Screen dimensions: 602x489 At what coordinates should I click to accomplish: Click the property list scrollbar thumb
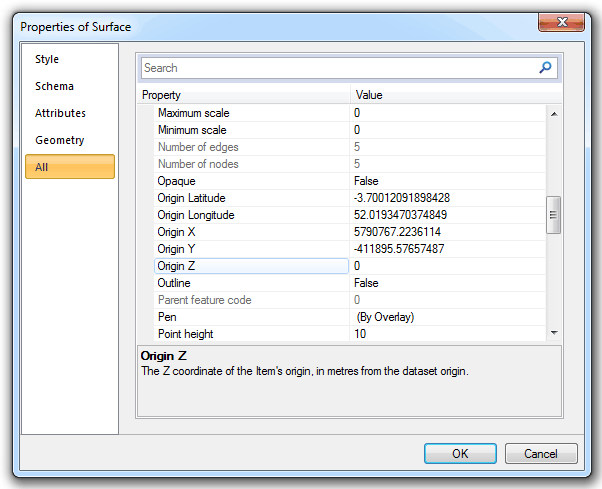click(x=553, y=215)
